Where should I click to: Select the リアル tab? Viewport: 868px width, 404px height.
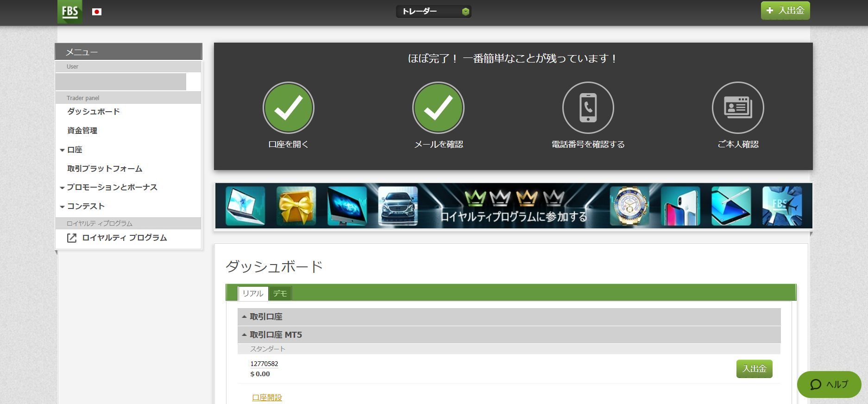pyautogui.click(x=253, y=293)
